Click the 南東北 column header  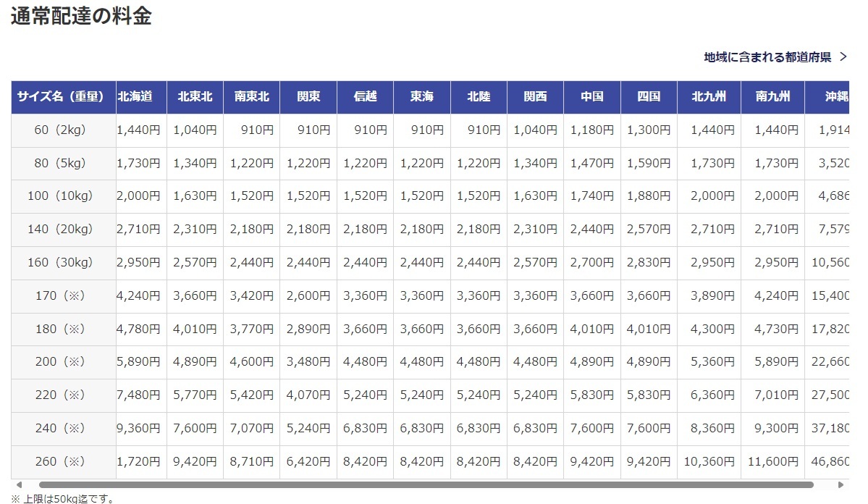251,97
